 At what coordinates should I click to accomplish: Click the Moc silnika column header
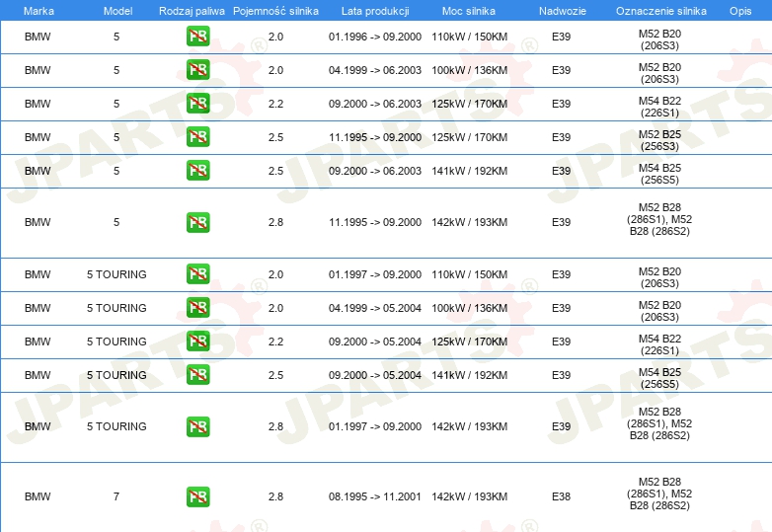[469, 11]
